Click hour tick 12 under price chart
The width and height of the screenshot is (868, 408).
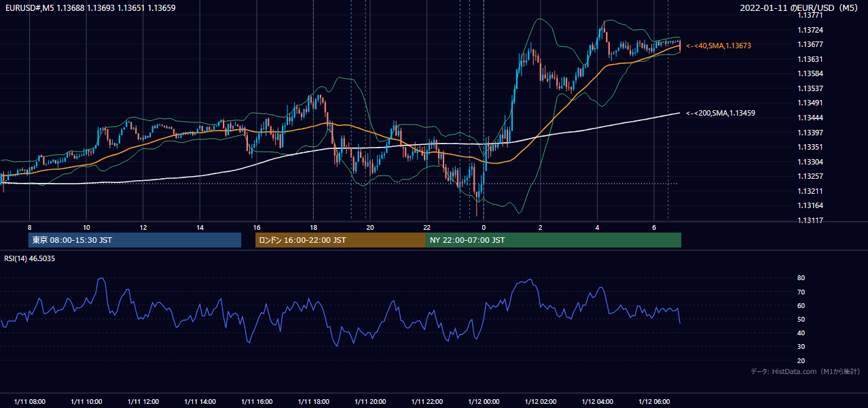pos(143,227)
